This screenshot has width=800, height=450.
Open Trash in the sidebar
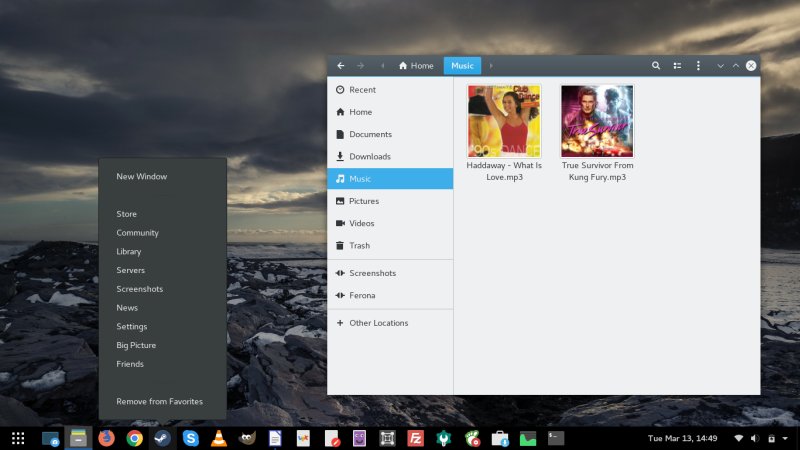coord(390,245)
